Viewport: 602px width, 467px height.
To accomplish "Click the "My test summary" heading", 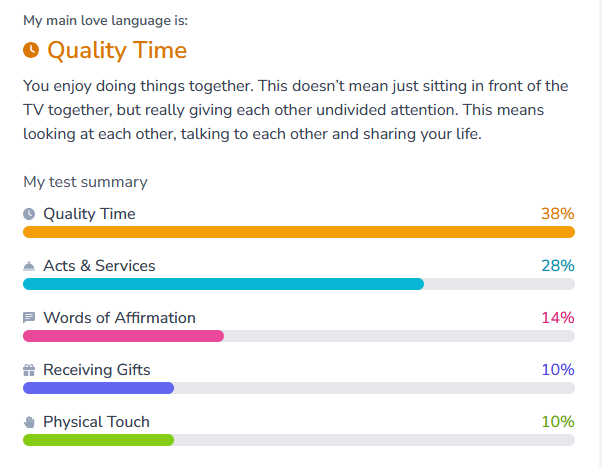I will 85,182.
